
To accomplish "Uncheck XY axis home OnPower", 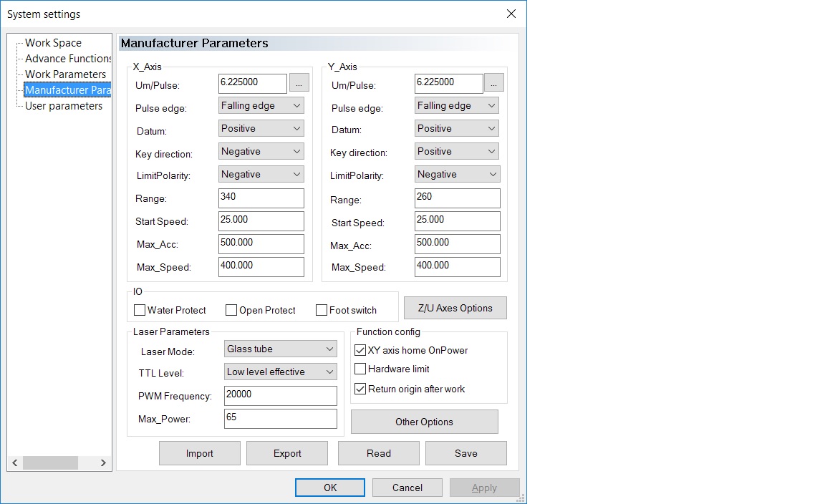I will pyautogui.click(x=361, y=350).
